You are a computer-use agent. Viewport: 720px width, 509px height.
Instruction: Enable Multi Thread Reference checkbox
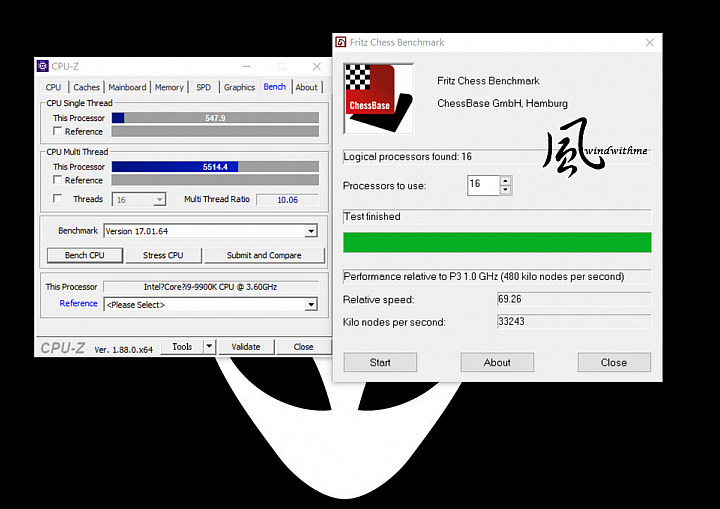57,180
